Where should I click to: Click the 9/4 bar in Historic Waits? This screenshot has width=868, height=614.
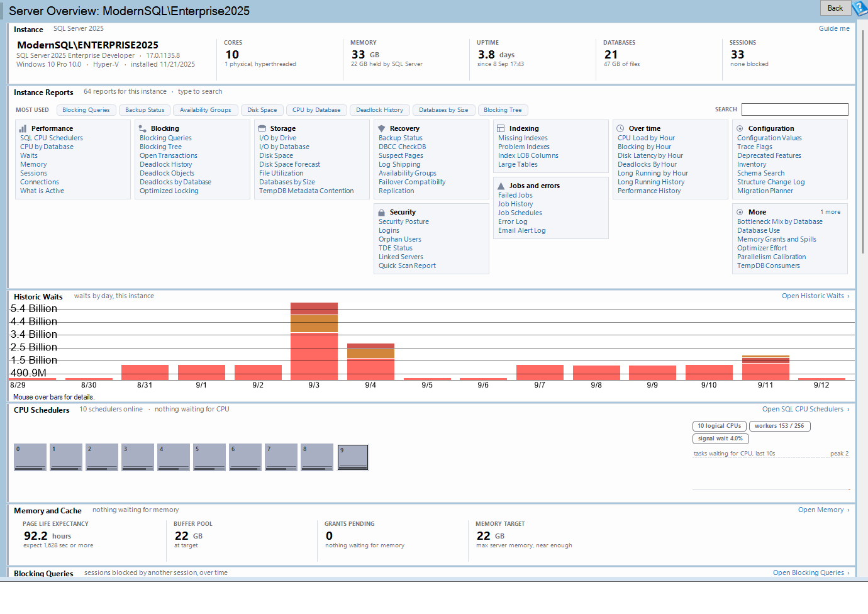pyautogui.click(x=370, y=362)
